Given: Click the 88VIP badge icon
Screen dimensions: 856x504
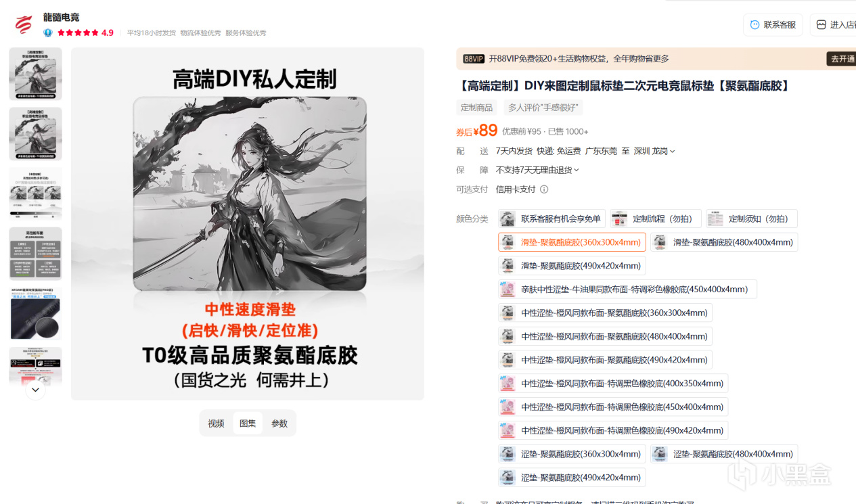Looking at the screenshot, I should coord(474,59).
